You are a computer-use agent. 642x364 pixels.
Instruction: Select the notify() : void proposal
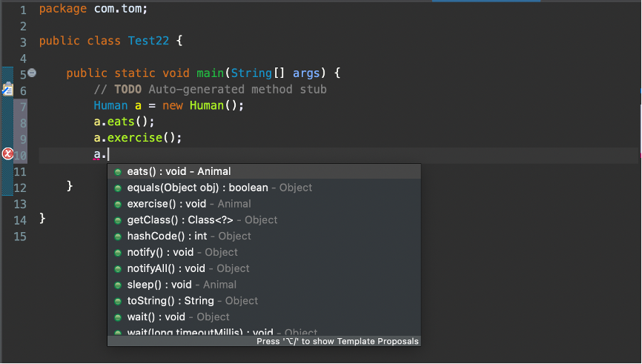pyautogui.click(x=264, y=252)
